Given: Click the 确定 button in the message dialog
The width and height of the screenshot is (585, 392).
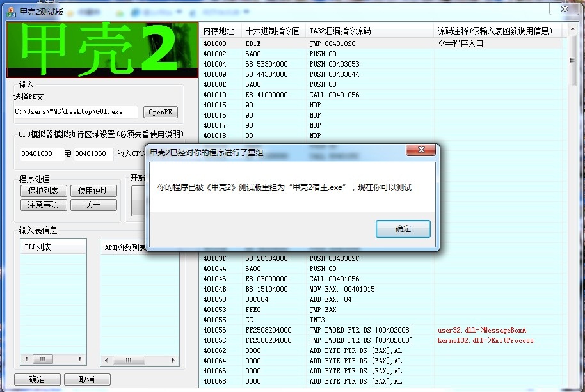Looking at the screenshot, I should (x=403, y=228).
